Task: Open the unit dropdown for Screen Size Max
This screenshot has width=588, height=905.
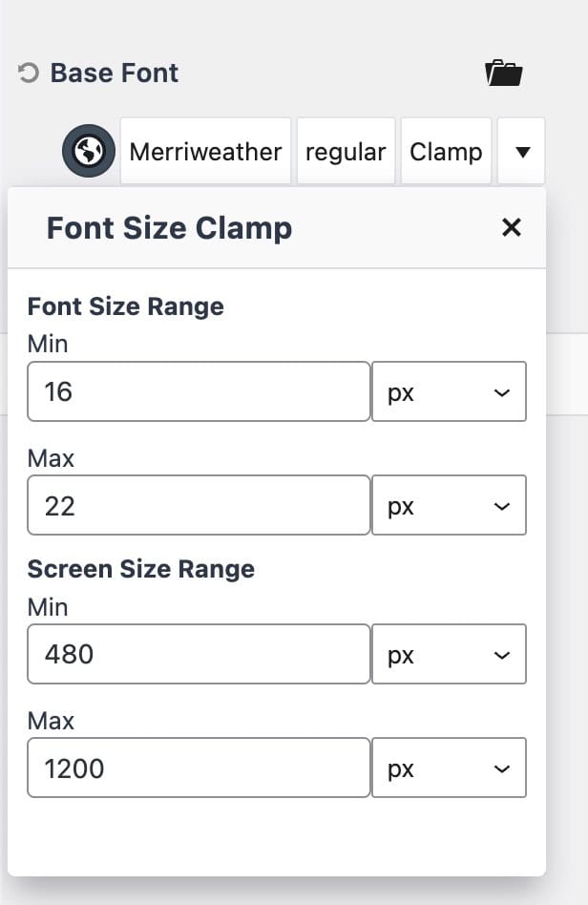Action: click(449, 768)
